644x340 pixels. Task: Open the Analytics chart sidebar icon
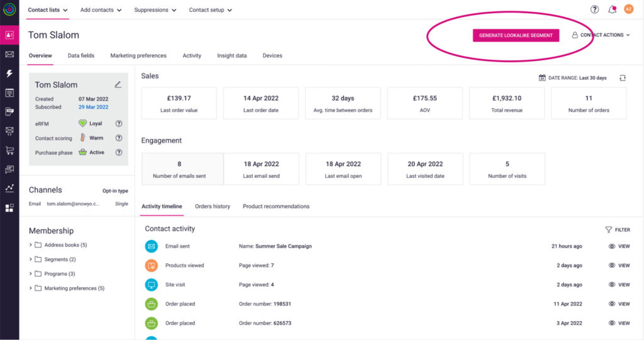[x=9, y=188]
